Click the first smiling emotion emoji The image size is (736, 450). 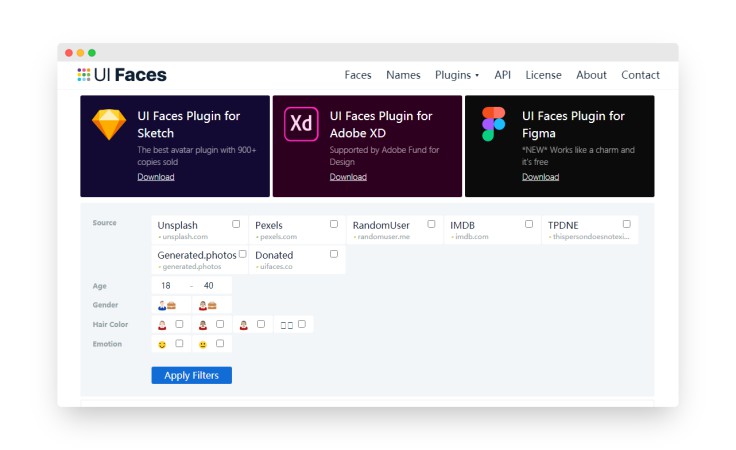[161, 344]
